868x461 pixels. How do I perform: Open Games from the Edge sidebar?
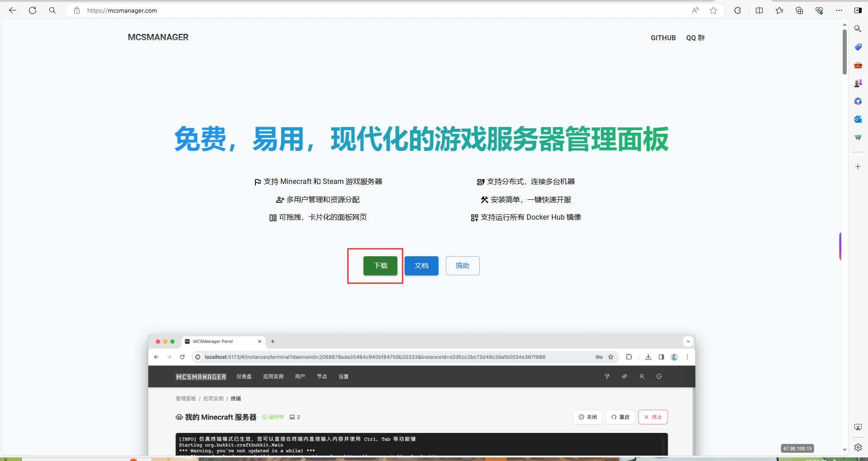859,83
